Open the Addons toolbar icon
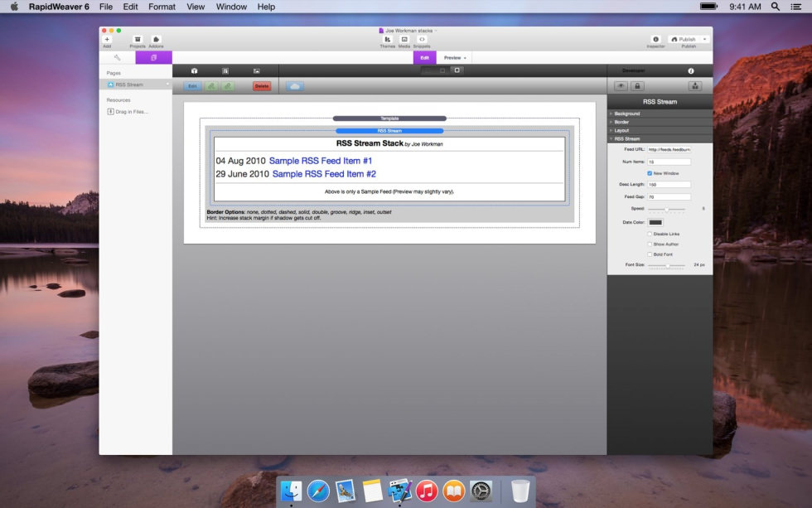This screenshot has width=812, height=508. (156, 39)
